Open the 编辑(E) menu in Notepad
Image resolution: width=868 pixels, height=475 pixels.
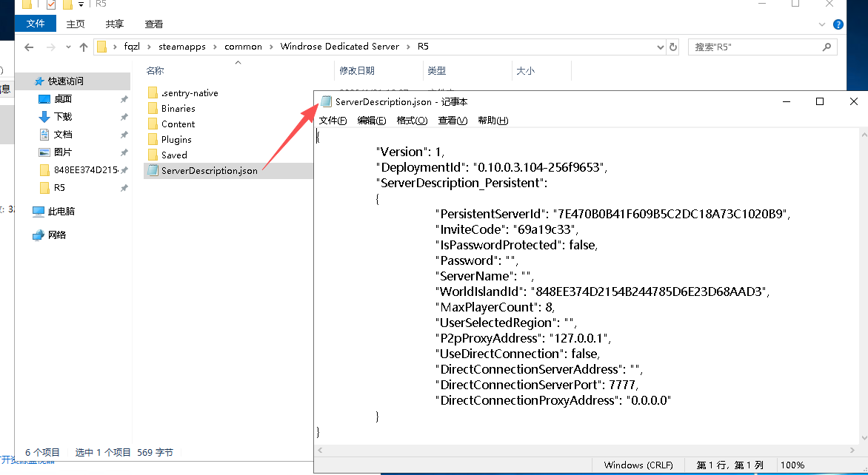click(372, 121)
